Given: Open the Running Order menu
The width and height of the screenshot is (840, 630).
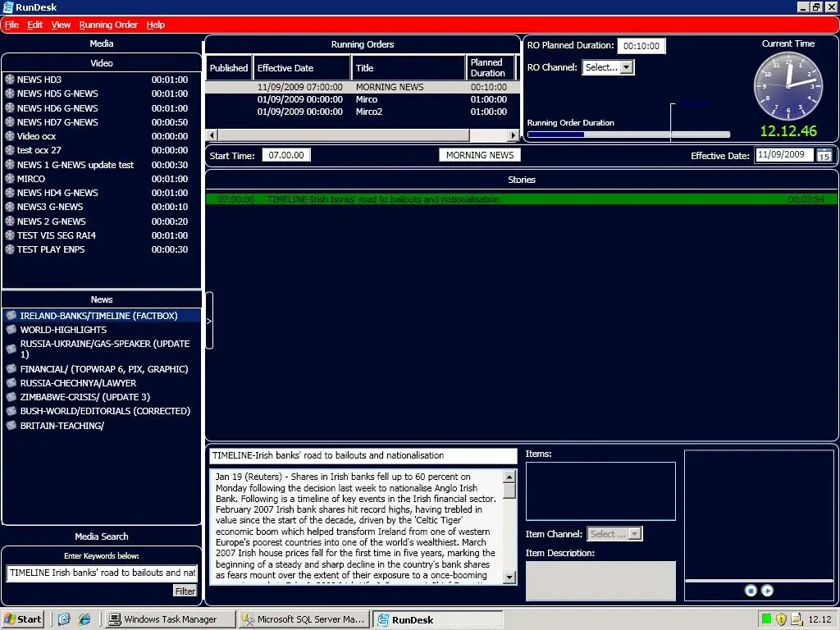Looking at the screenshot, I should tap(108, 25).
